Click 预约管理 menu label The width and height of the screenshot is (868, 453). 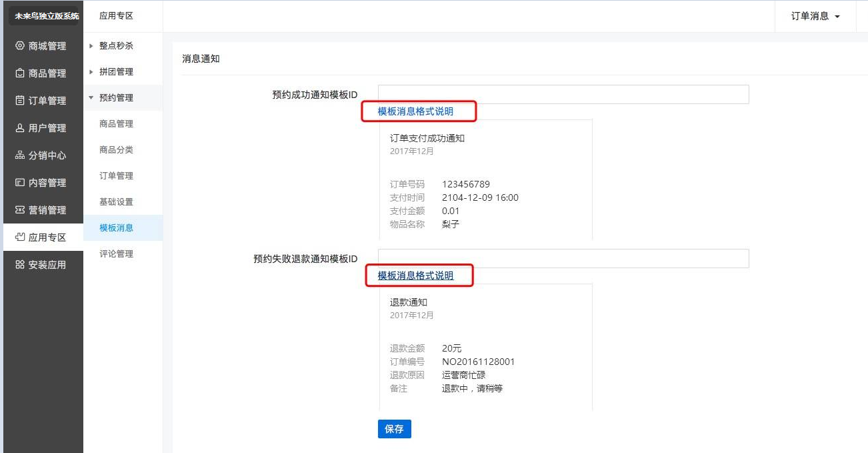pyautogui.click(x=116, y=98)
